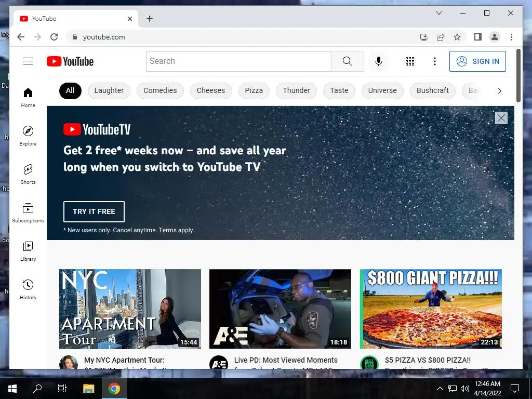Select the Universe chip

point(382,90)
